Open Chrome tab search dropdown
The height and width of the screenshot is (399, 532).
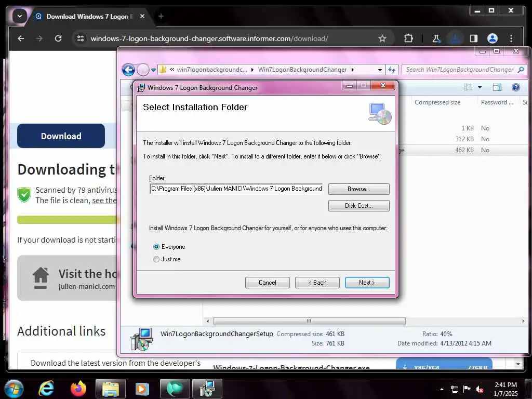tap(20, 16)
